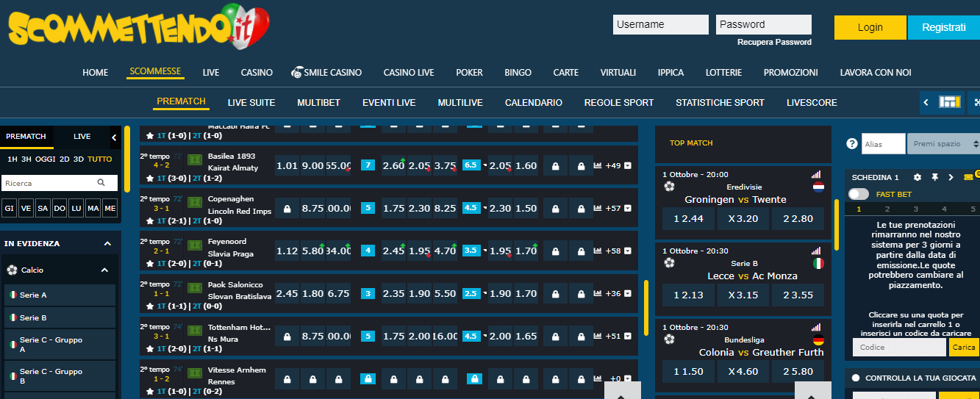The height and width of the screenshot is (399, 980).
Task: Switch to the LIVE tab in sidebar
Action: (82, 137)
